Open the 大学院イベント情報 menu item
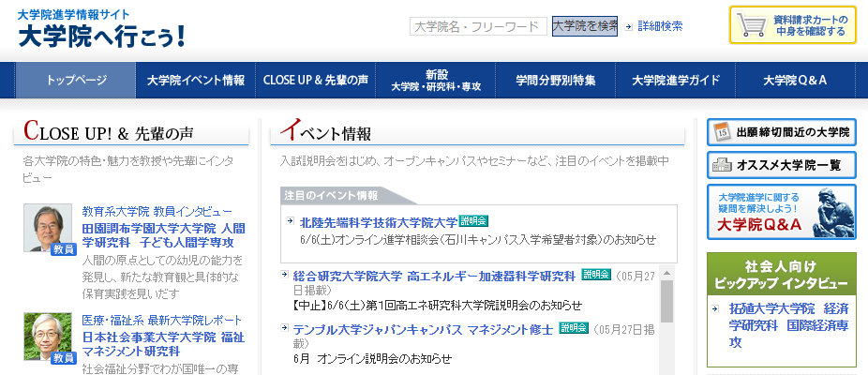Image resolution: width=868 pixels, height=375 pixels. point(195,81)
